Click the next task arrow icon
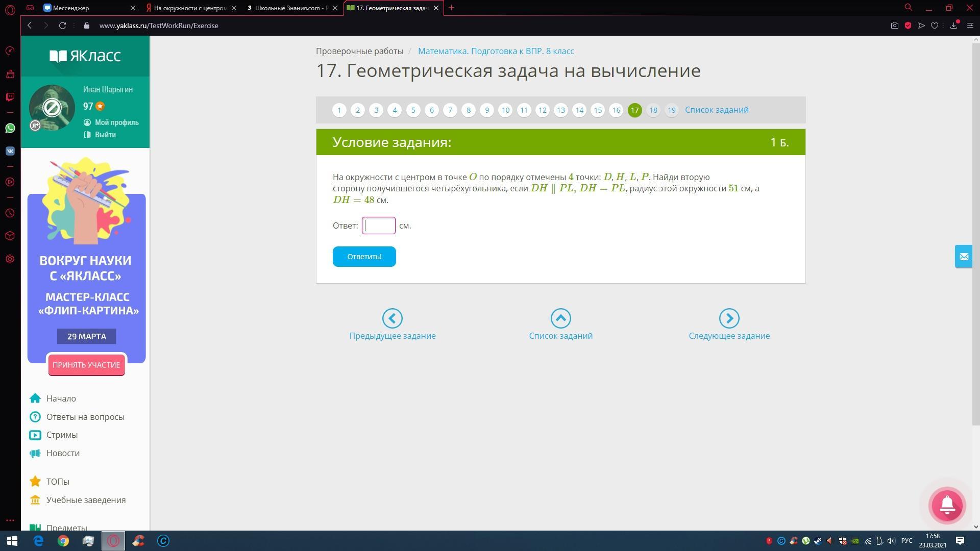The width and height of the screenshot is (980, 551). (x=729, y=318)
